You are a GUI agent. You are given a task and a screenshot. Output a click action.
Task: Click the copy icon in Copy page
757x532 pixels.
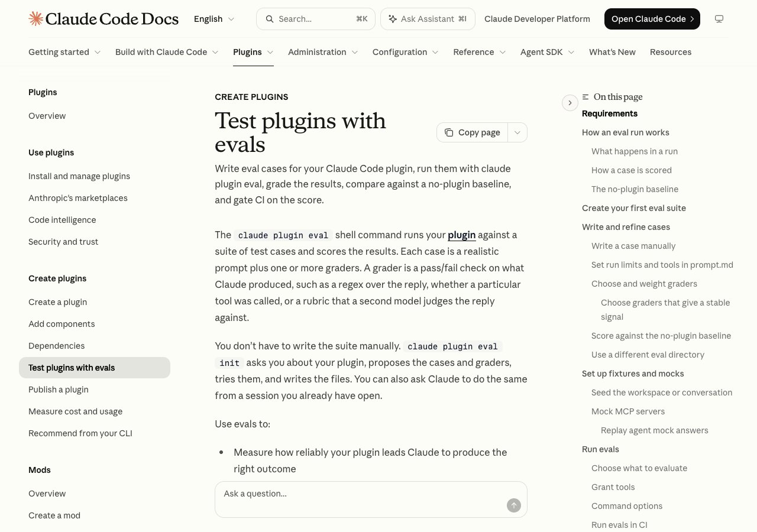pos(449,132)
